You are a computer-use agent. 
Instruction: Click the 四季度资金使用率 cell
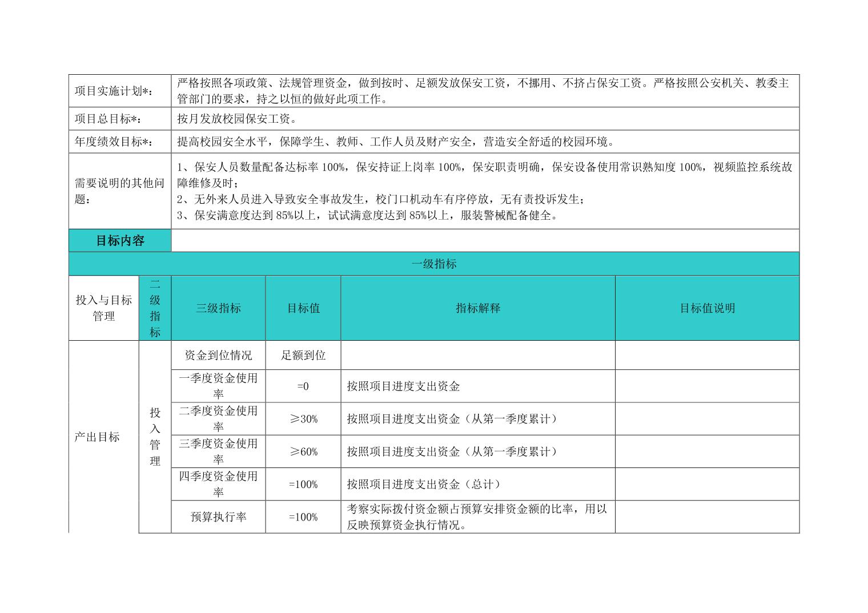(218, 484)
